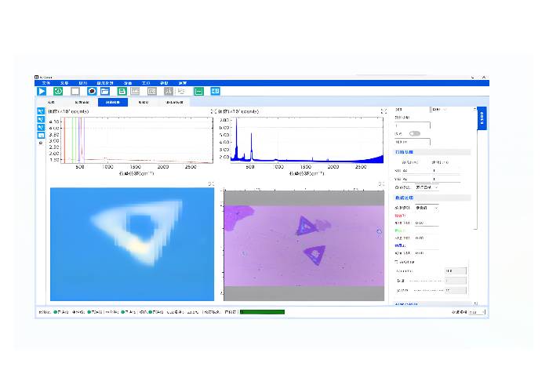Click the topmost blue sidebar tool icon
Image resolution: width=549 pixels, height=392 pixels.
[x=41, y=111]
